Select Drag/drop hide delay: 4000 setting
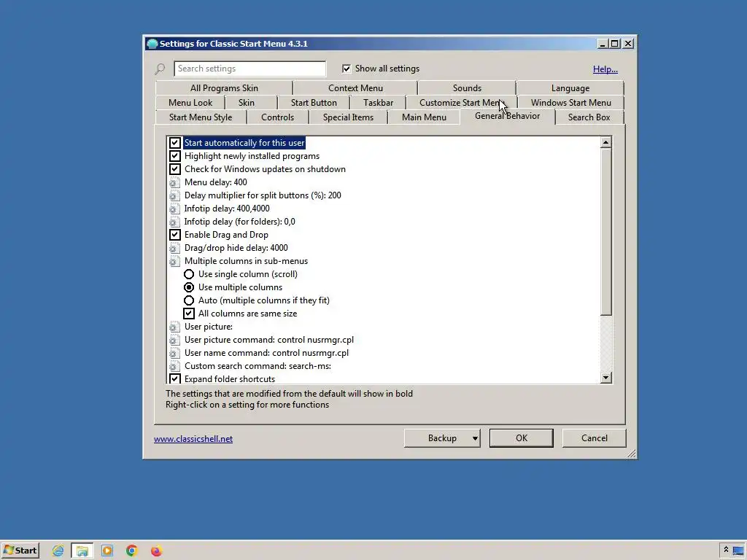Viewport: 747px width, 560px height. (x=236, y=248)
